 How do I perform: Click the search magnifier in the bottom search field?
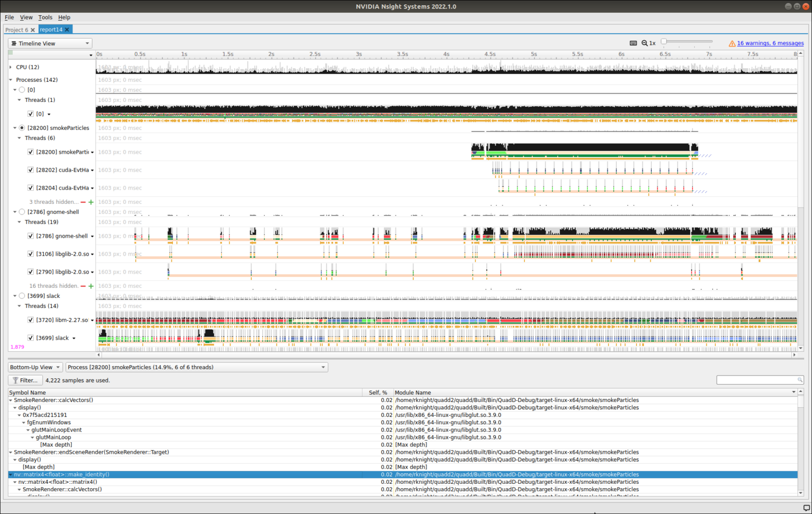(799, 380)
